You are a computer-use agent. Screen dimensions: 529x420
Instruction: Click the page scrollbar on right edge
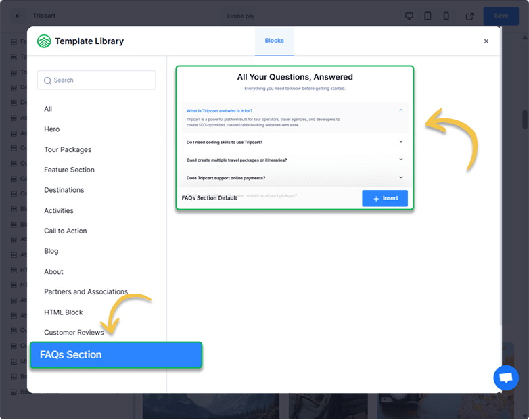click(x=525, y=120)
